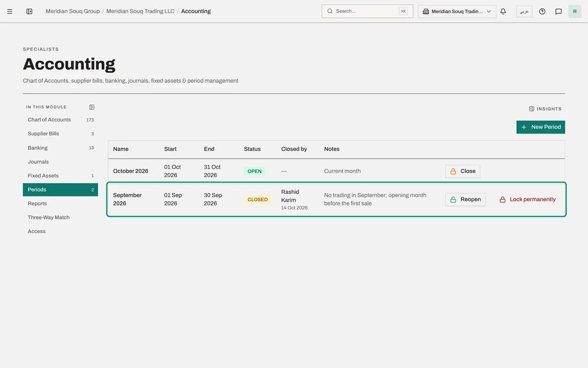Go to Meridian Souq Trading LLC breadcrumb
This screenshot has height=368, width=588.
[140, 11]
